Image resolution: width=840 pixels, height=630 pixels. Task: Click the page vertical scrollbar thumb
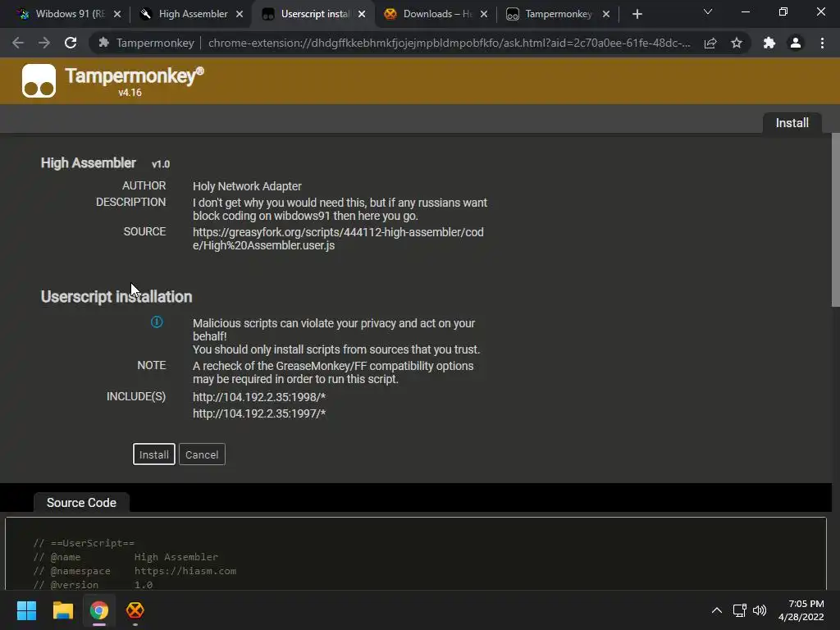(835, 220)
